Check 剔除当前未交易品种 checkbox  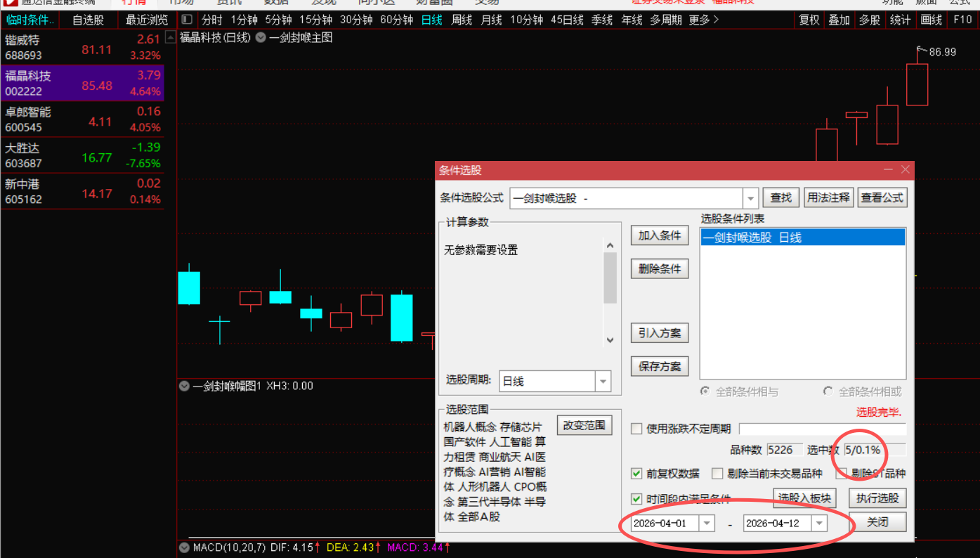pos(717,474)
